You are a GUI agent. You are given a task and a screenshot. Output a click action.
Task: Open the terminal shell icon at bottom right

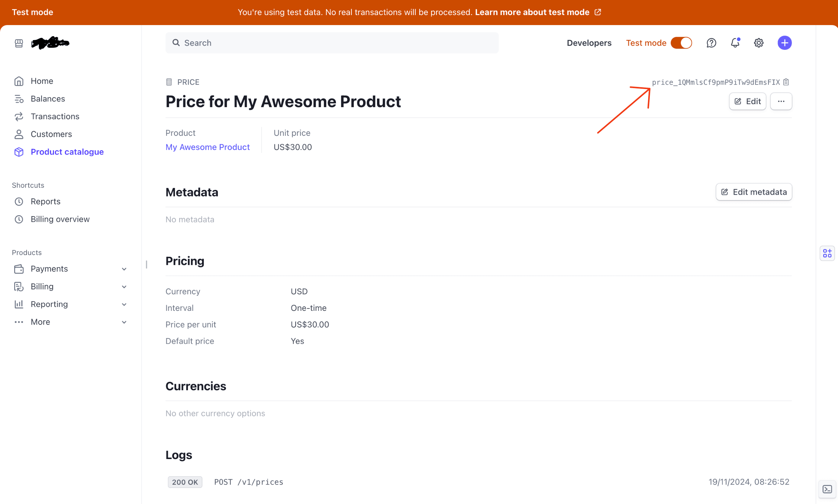(827, 490)
